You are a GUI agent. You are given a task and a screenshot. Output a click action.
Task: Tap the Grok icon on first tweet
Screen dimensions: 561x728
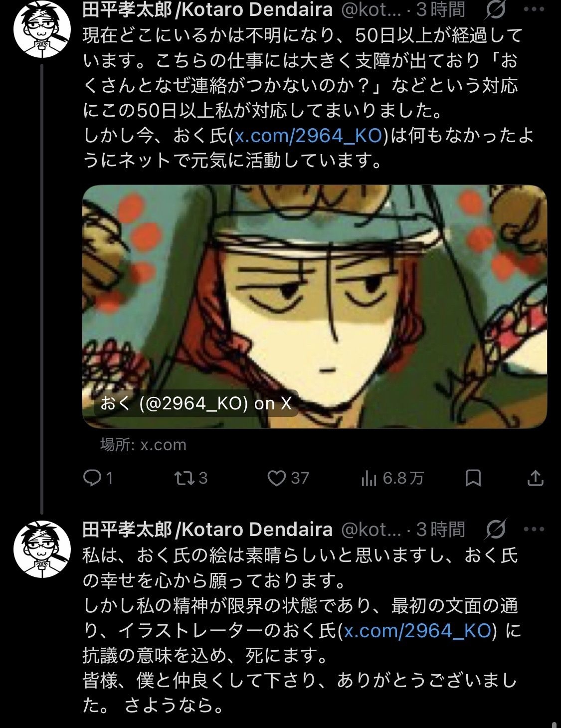[495, 10]
